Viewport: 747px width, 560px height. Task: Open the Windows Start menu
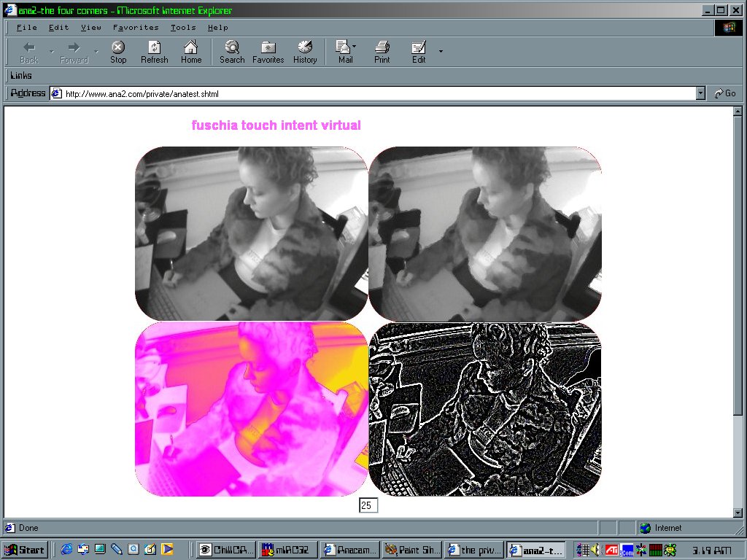coord(25,550)
